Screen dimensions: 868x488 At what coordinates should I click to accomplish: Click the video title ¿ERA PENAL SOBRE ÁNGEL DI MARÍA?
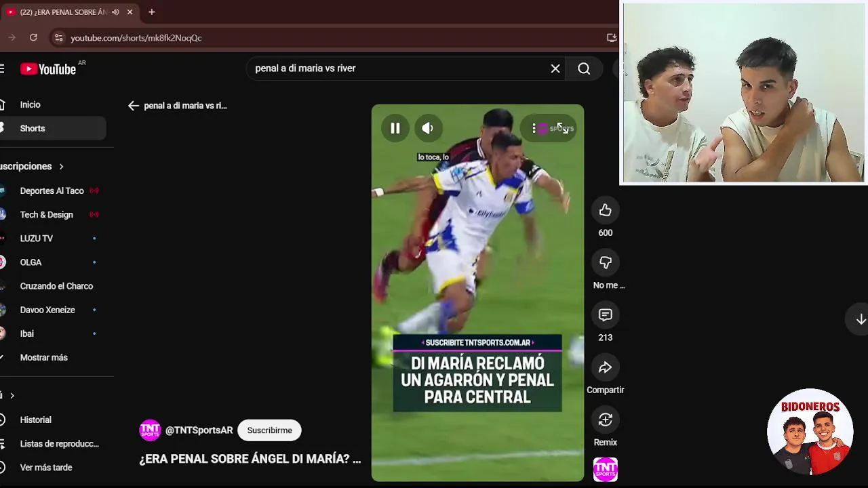click(250, 459)
